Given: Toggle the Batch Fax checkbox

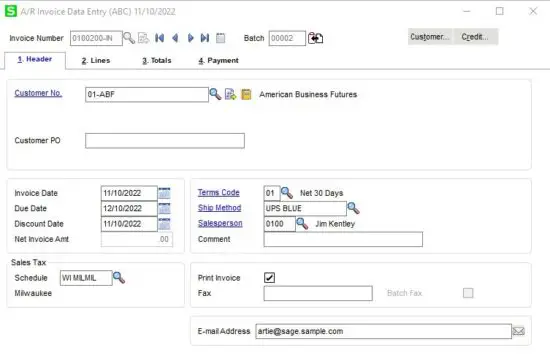Looking at the screenshot, I should click(x=468, y=293).
